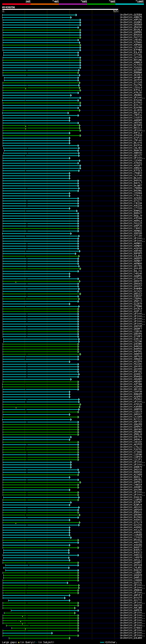Click the UniRef100_Q9DB79 hit name

point(131,467)
